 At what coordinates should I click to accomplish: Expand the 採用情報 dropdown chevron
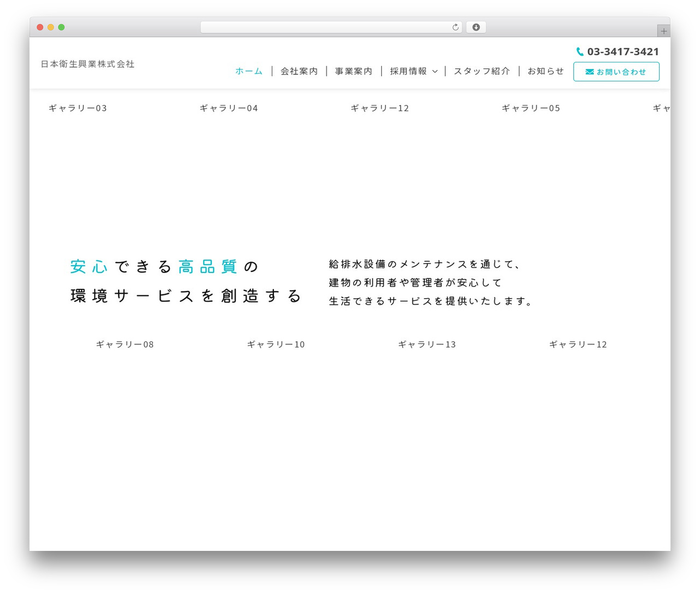(435, 72)
